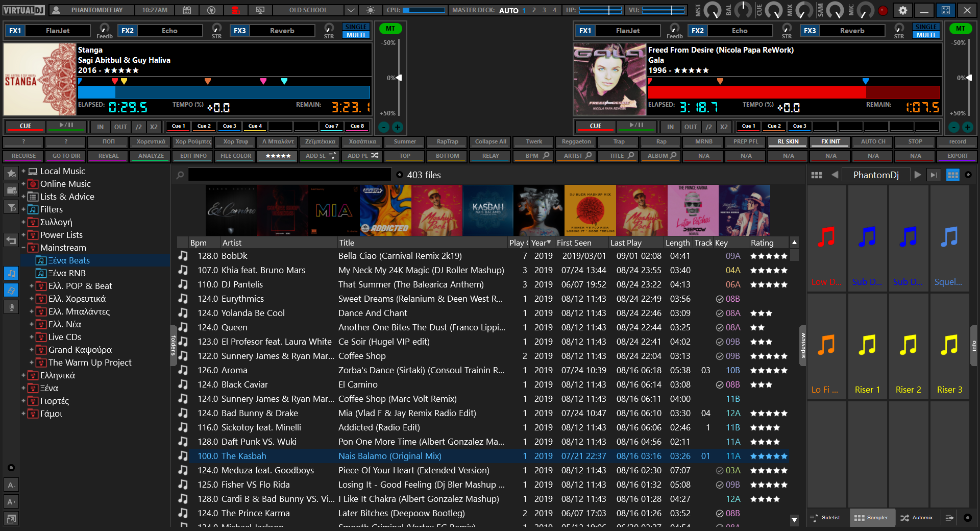The width and height of the screenshot is (980, 531).
Task: Click the right deck pitch plus button
Action: (968, 127)
